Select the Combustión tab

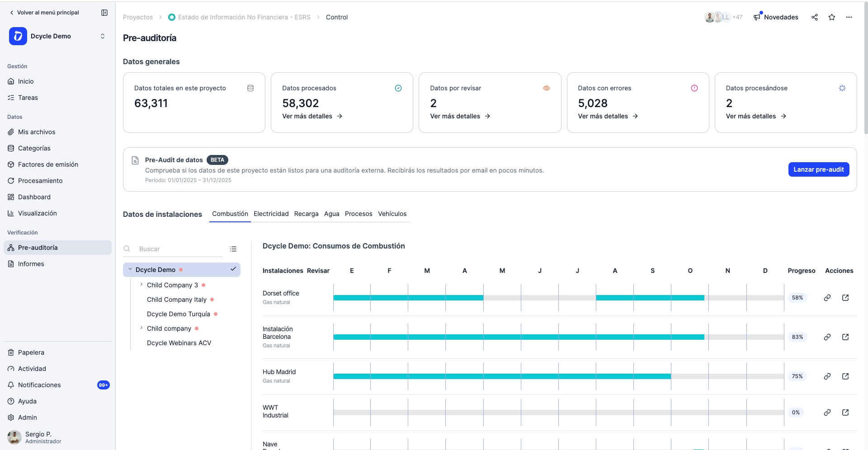[230, 214]
